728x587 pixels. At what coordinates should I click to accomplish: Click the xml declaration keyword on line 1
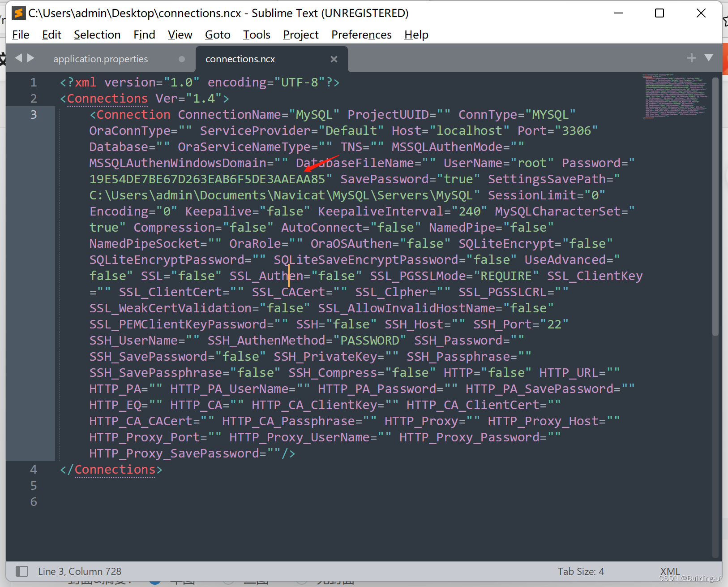point(86,82)
